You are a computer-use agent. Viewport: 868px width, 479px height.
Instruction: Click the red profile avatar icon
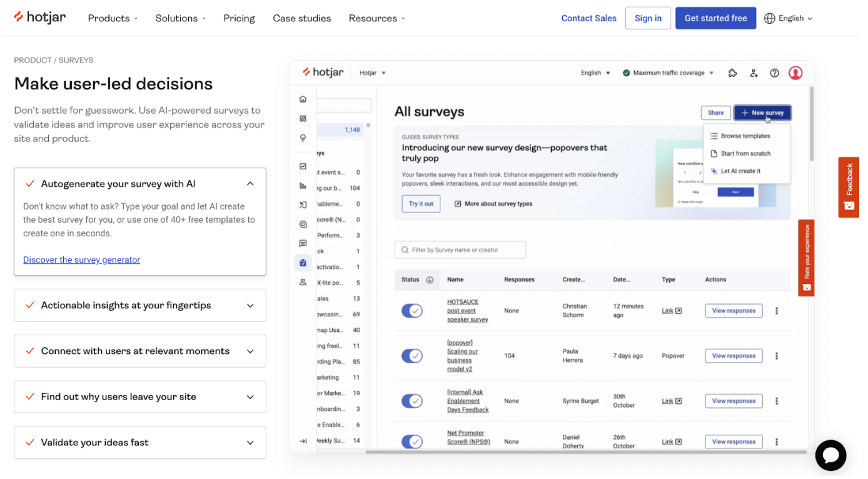click(x=795, y=73)
